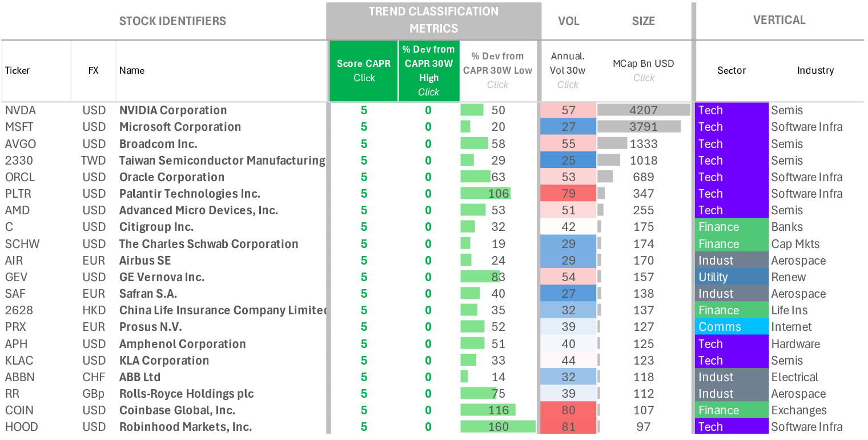868x440 pixels.
Task: Click Robinhood deviation bar value 160
Action: 499,427
